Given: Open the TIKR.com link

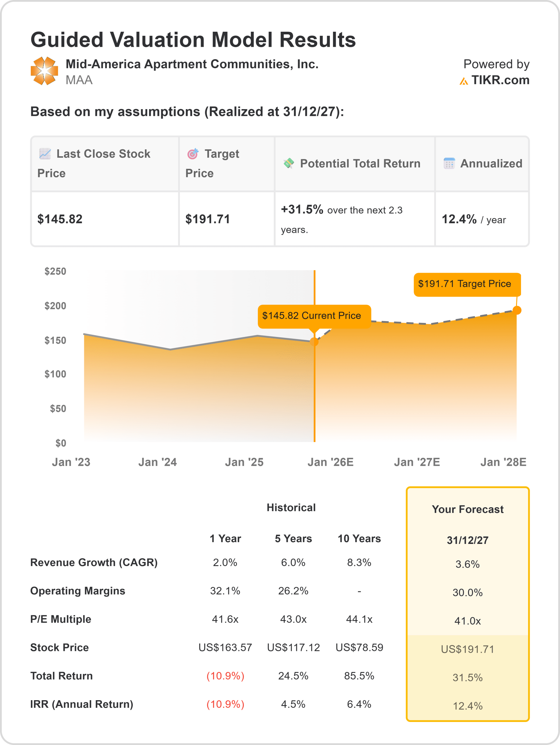Looking at the screenshot, I should [500, 80].
